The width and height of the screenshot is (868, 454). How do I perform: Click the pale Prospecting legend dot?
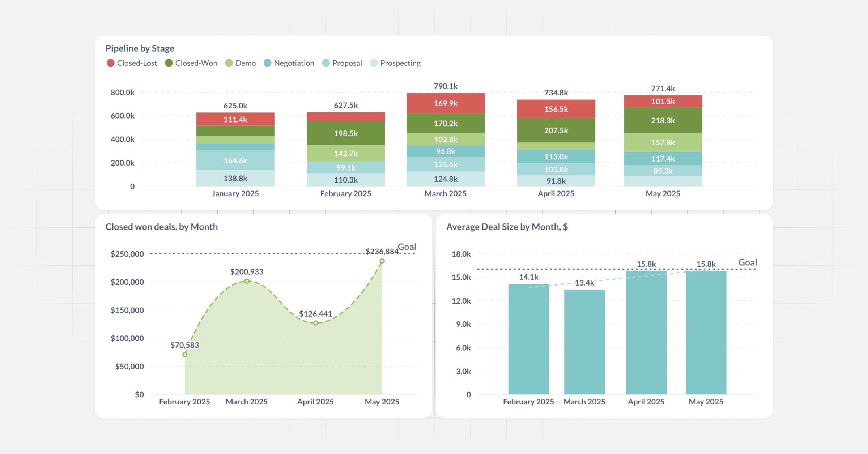point(374,63)
